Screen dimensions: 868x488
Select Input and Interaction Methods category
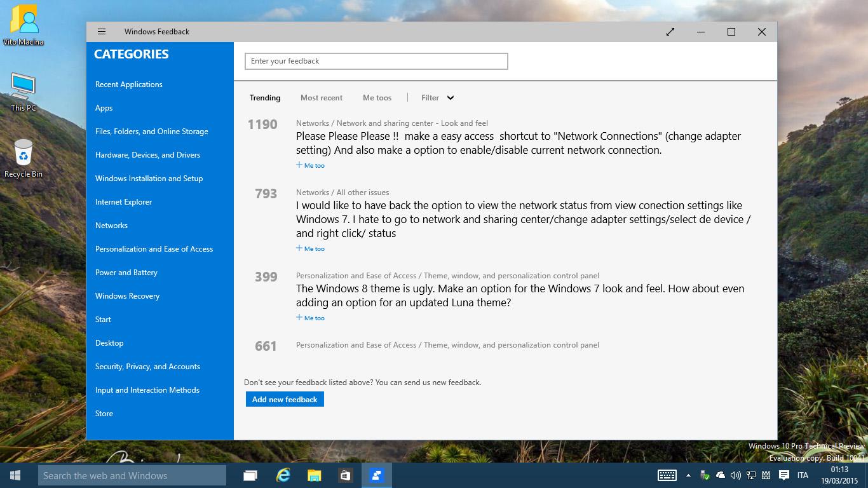pyautogui.click(x=147, y=390)
